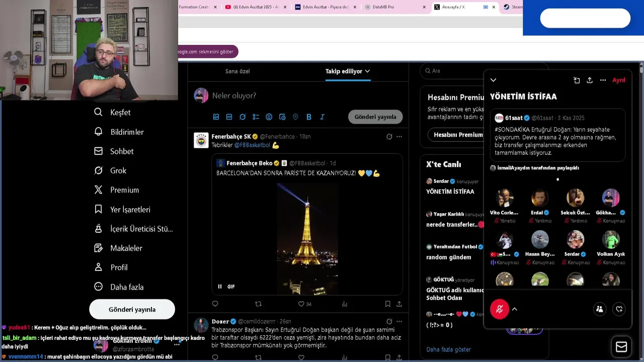View analytics of Fenerbahçe SK post
The image size is (644, 362).
345,304
